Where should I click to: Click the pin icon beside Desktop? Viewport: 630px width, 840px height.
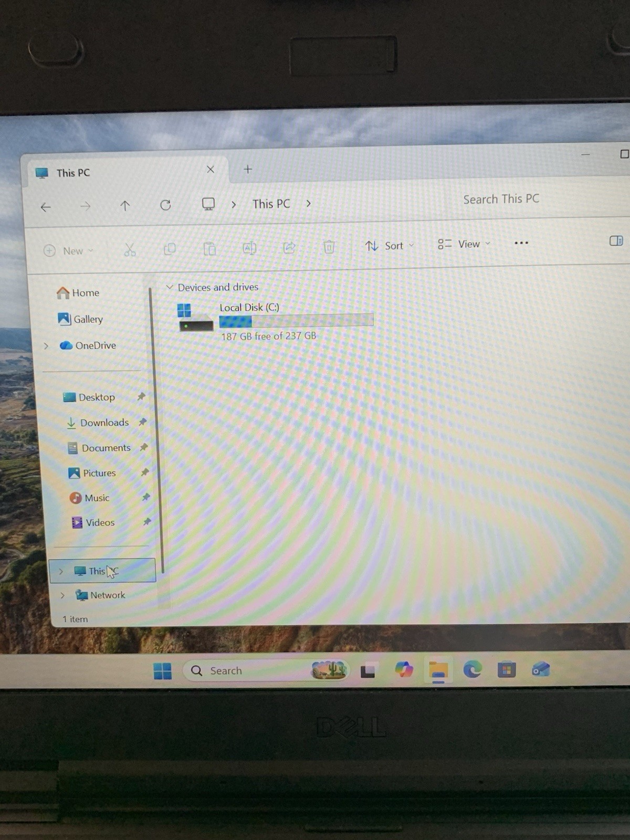[x=141, y=397]
